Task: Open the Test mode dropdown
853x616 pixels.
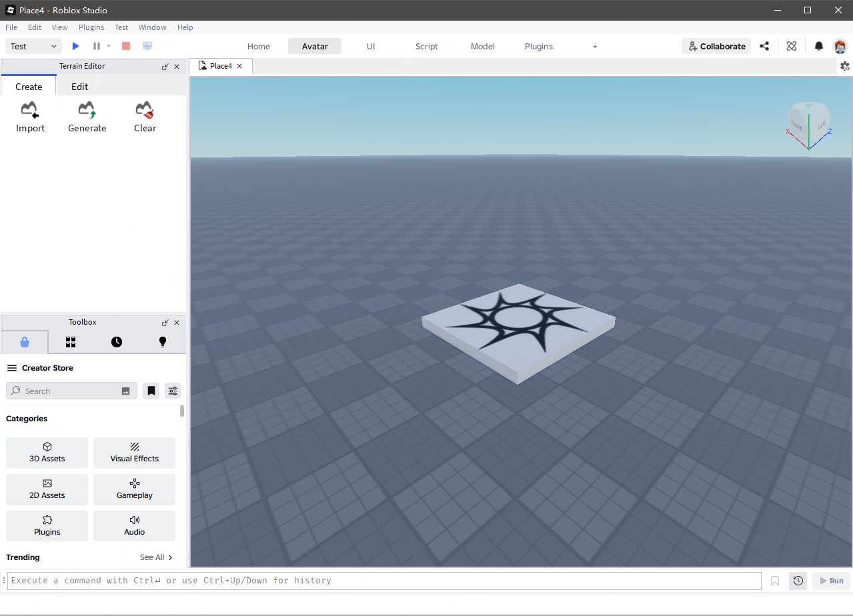Action: (x=33, y=46)
